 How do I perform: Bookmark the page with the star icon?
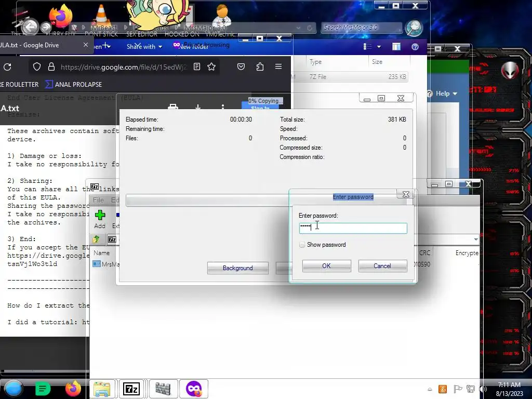click(x=211, y=66)
